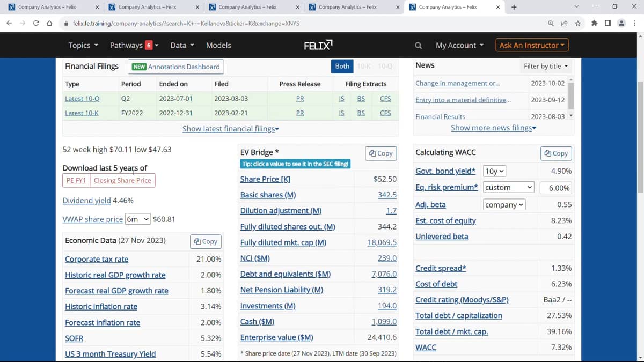This screenshot has height=362, width=644.
Task: Click the Basic shares value 342.5
Action: (387, 195)
